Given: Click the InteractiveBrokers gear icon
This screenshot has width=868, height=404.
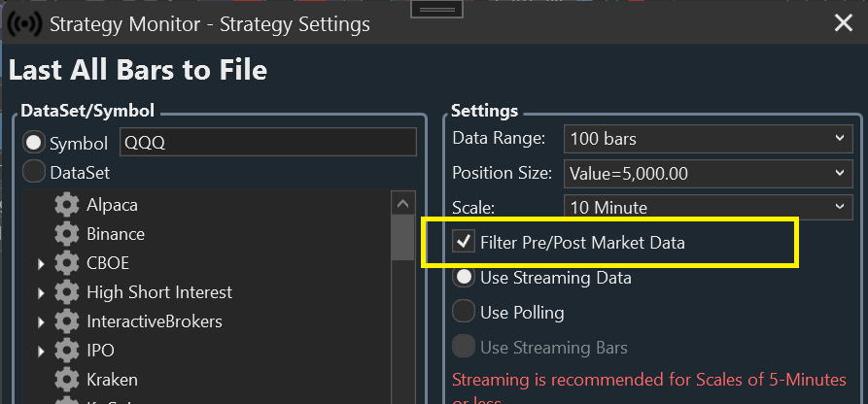Looking at the screenshot, I should coord(67,321).
